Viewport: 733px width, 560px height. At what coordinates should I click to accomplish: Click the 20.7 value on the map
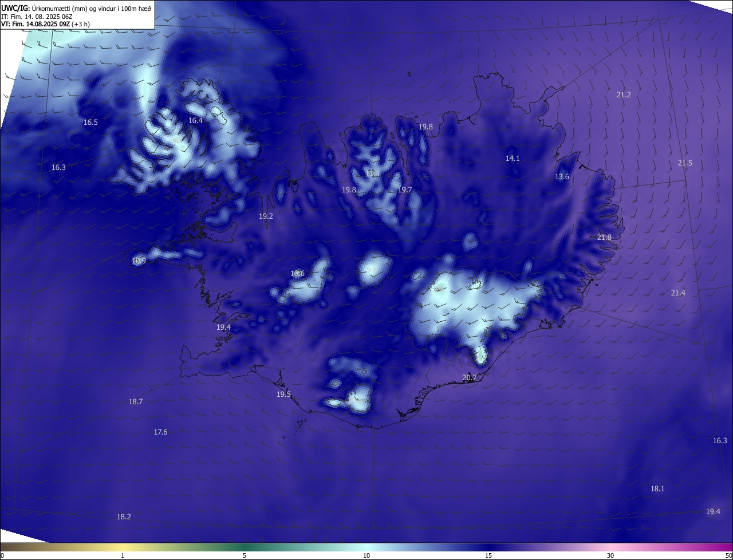[469, 378]
